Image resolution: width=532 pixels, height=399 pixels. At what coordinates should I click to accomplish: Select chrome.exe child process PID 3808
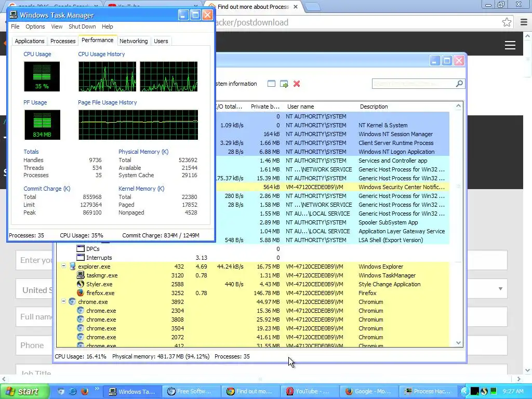252,320
